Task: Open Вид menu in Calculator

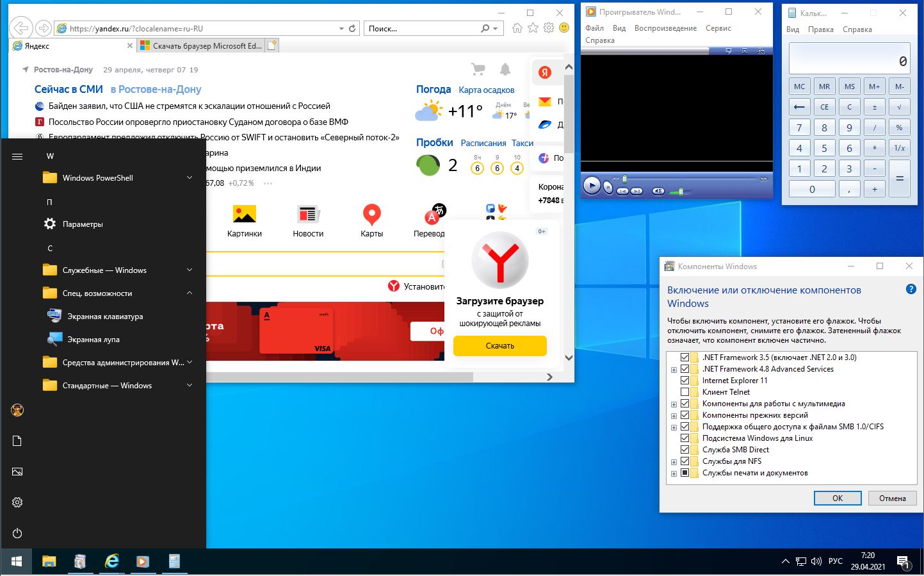Action: 793,29
